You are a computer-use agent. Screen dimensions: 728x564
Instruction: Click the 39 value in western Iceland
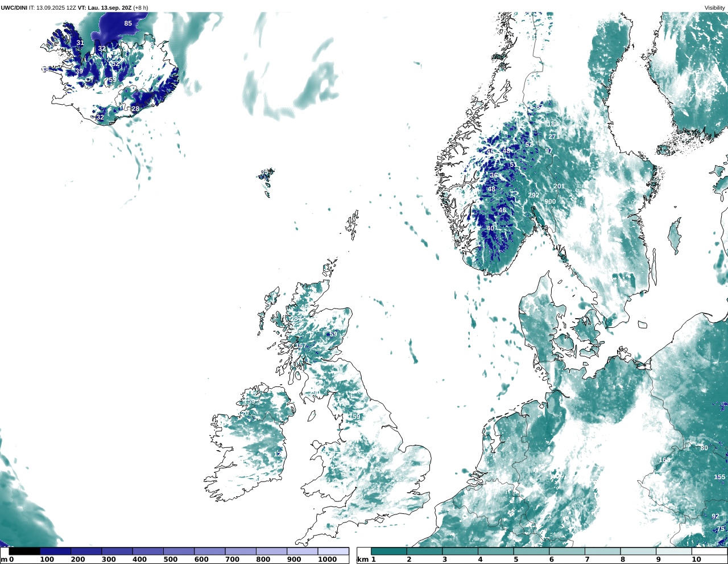pyautogui.click(x=79, y=71)
